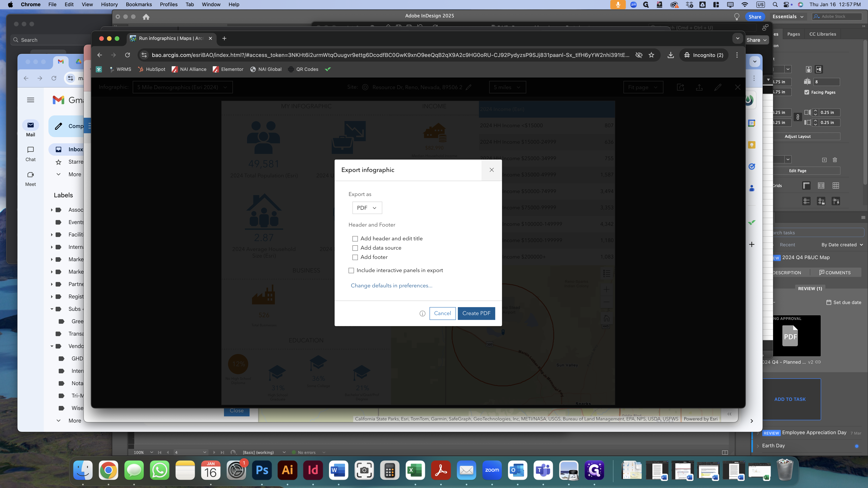Open QR Codes bookmark
The width and height of the screenshot is (868, 488).
(303, 69)
